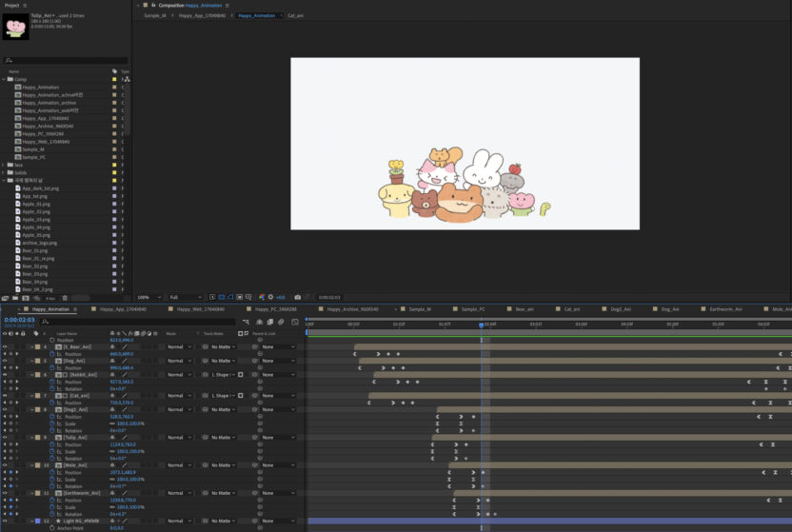Click the Project panel search field

[67, 61]
